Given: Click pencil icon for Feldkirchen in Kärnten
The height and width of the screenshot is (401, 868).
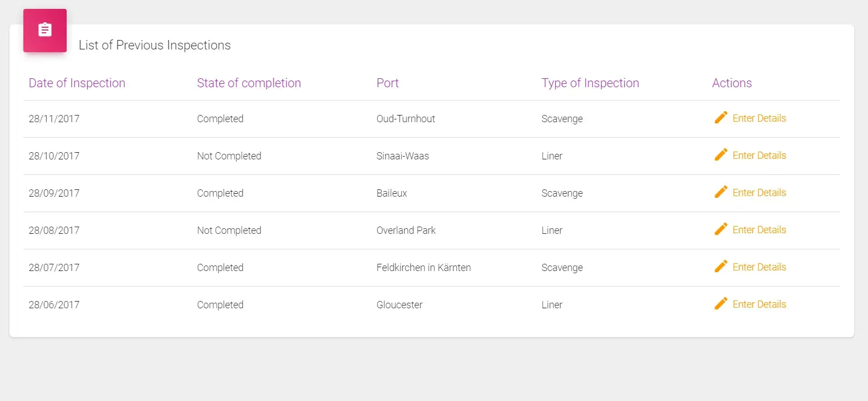Looking at the screenshot, I should [x=721, y=266].
